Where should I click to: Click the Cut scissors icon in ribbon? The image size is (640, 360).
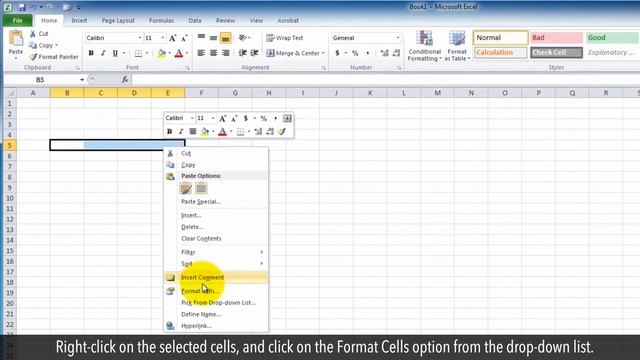click(33, 34)
